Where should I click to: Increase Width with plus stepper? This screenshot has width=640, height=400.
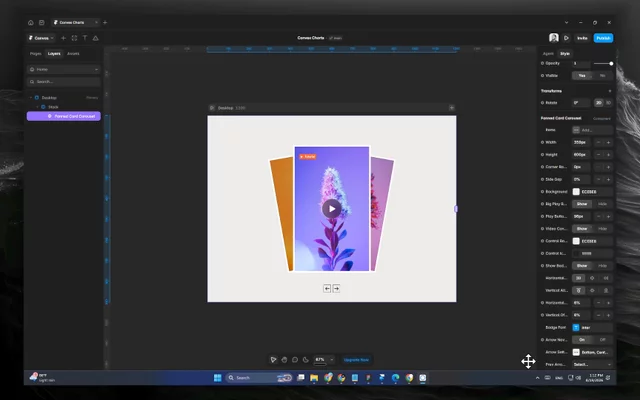(x=608, y=142)
